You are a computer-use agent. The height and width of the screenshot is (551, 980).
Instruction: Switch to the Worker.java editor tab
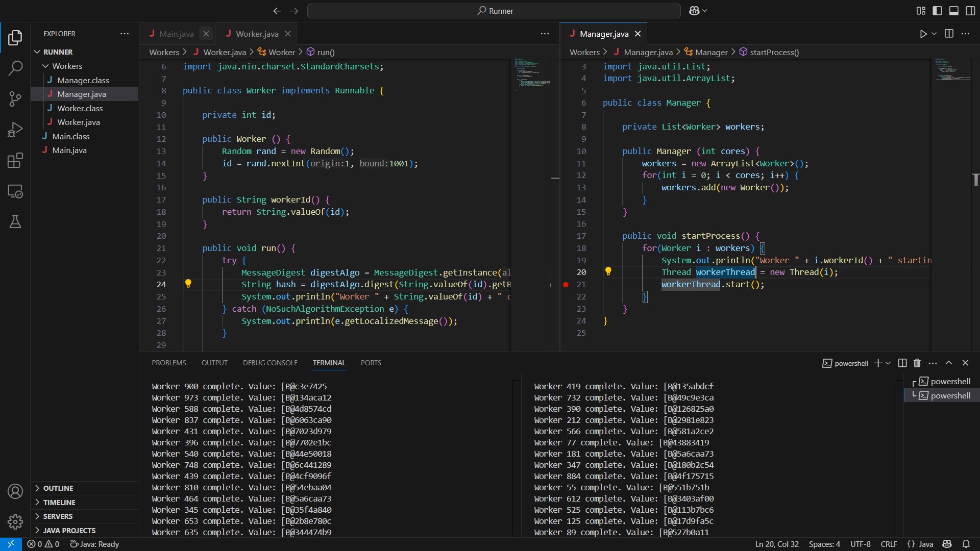tap(256, 33)
